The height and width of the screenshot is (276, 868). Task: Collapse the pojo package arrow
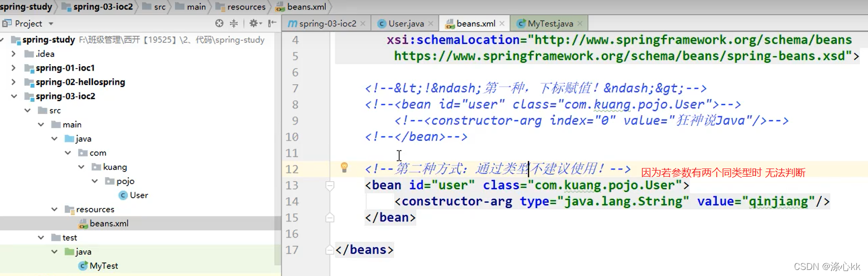pyautogui.click(x=95, y=181)
